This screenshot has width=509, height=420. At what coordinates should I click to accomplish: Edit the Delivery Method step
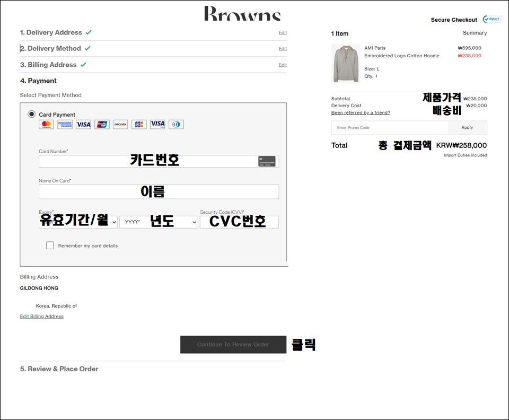283,48
